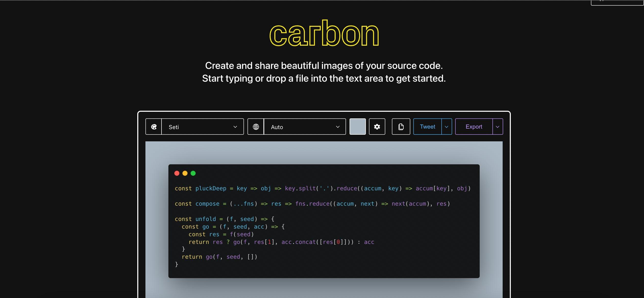Viewport: 644px width, 298px height.
Task: Click the const compose code line
Action: click(x=312, y=204)
